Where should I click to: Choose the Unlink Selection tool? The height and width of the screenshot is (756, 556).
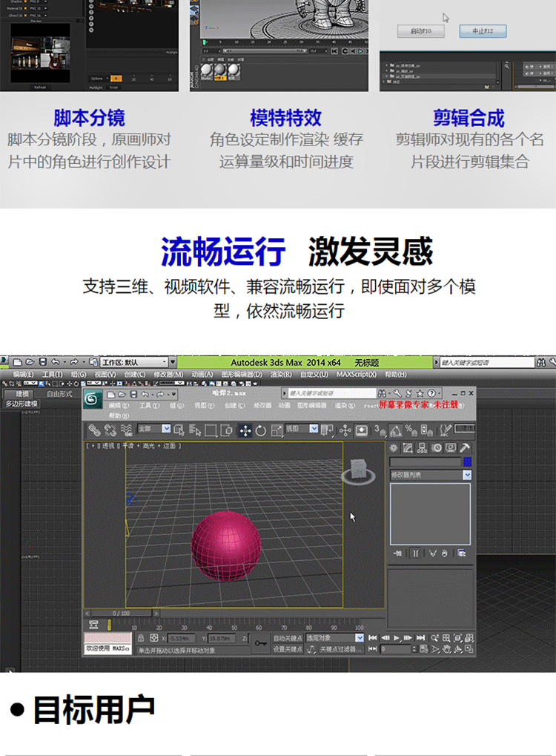pos(110,430)
